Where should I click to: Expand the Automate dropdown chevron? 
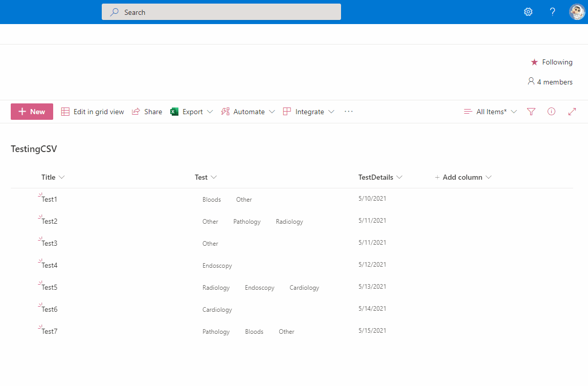[x=272, y=112]
